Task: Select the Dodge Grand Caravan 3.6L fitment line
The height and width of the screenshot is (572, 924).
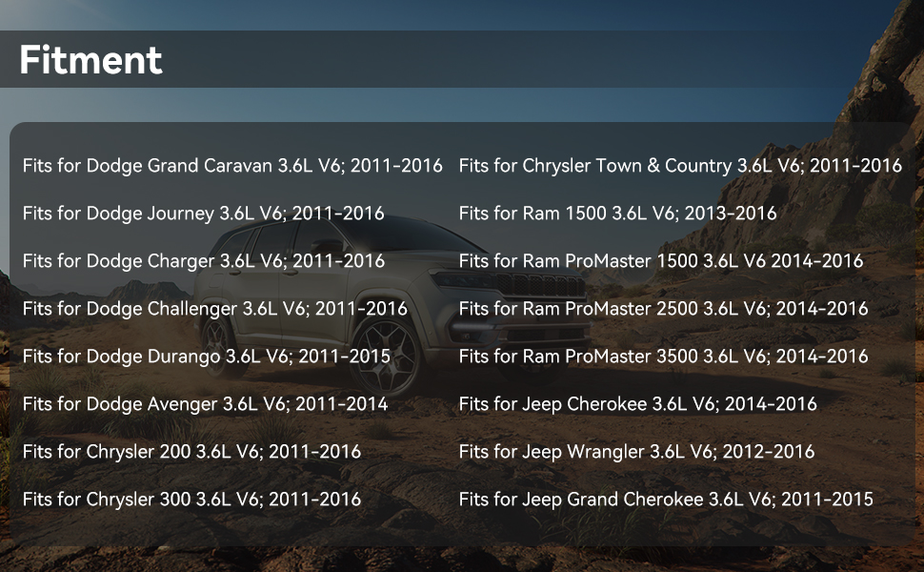Action: [x=232, y=166]
